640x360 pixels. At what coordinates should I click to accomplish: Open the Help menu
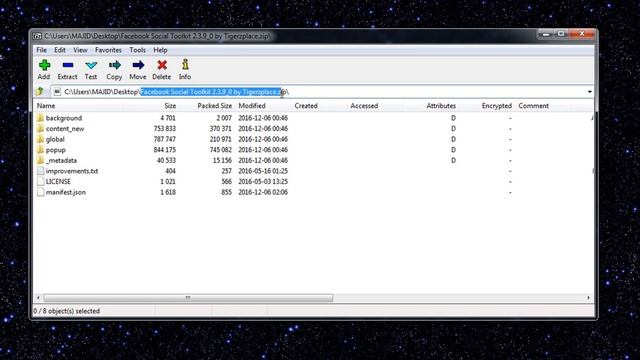[x=160, y=50]
